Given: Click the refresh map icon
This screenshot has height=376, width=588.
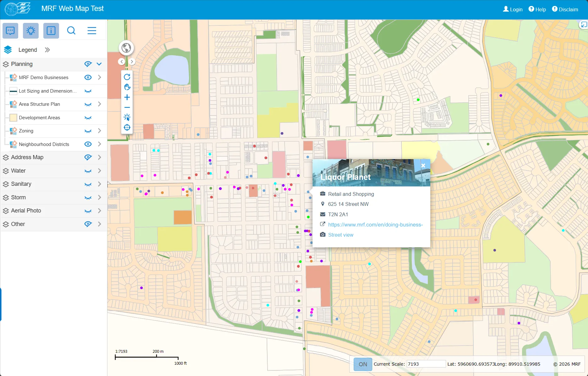Looking at the screenshot, I should click(127, 77).
